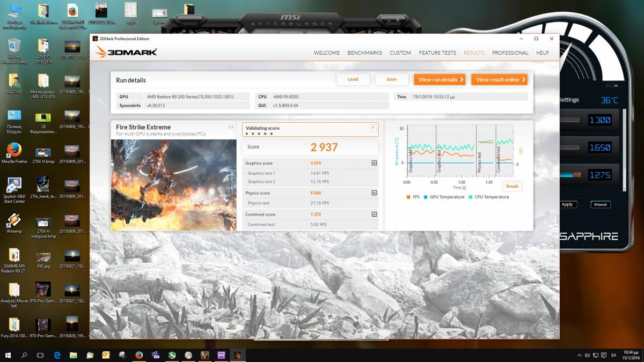Click the CPU Temperature legend entry
Screen dimensions: 644x362
click(488, 197)
